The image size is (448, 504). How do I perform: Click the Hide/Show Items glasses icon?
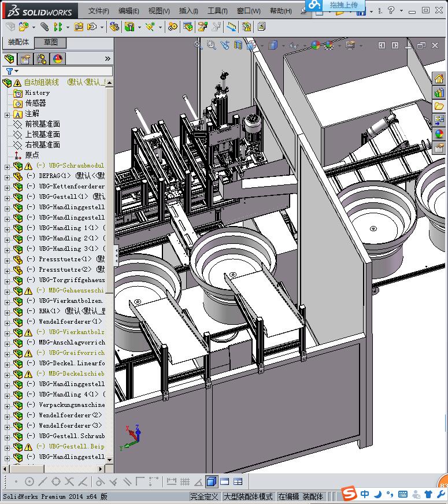(294, 46)
